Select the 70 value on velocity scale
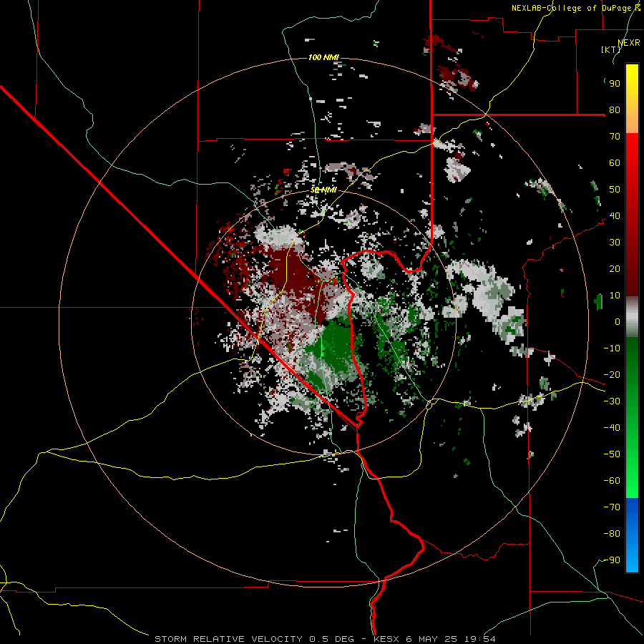This screenshot has height=644, width=644. click(615, 137)
